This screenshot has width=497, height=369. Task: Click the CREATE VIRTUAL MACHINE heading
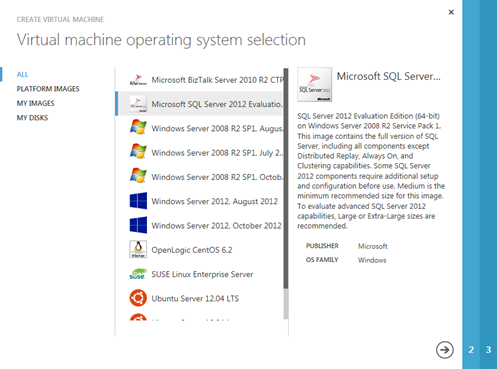pos(60,20)
